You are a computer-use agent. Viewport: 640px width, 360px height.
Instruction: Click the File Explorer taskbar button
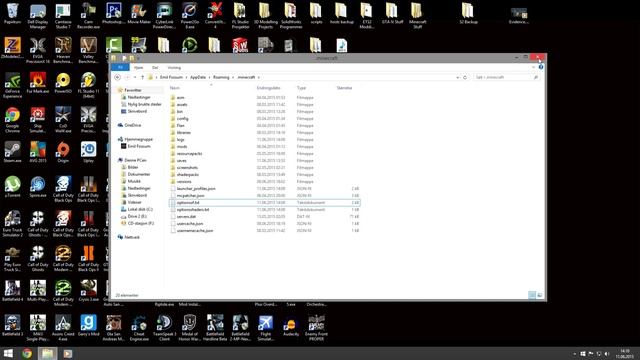click(x=47, y=353)
